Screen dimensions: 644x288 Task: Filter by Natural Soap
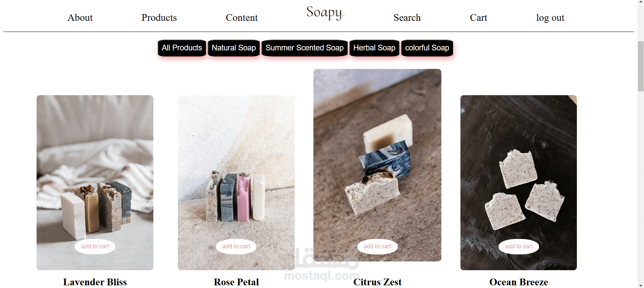234,48
